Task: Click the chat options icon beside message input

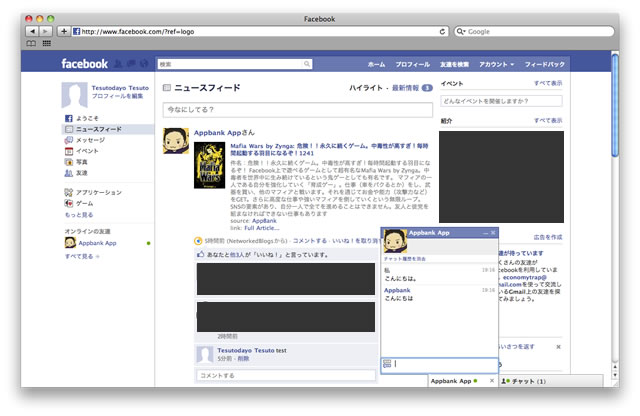Action: pos(387,364)
